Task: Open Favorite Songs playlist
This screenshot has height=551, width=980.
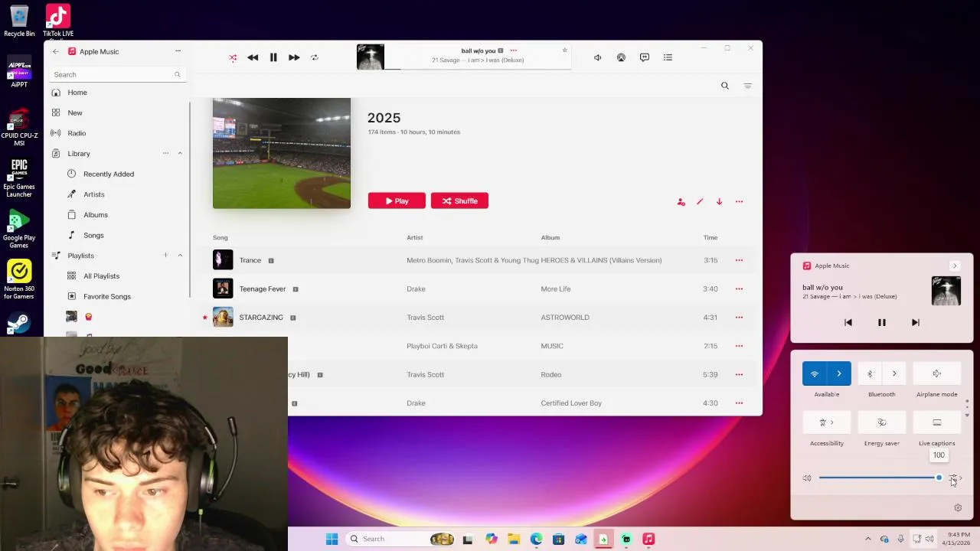Action: (x=106, y=296)
